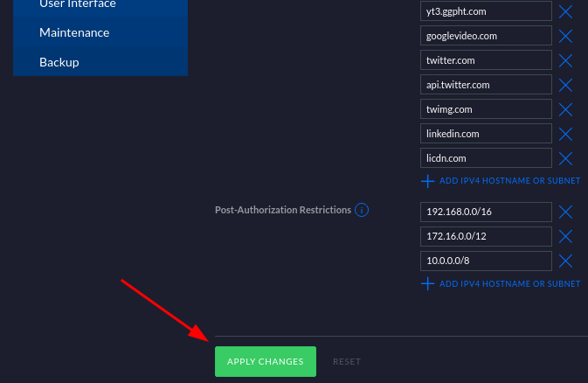Open User Interface settings
588x383 pixels.
point(78,4)
